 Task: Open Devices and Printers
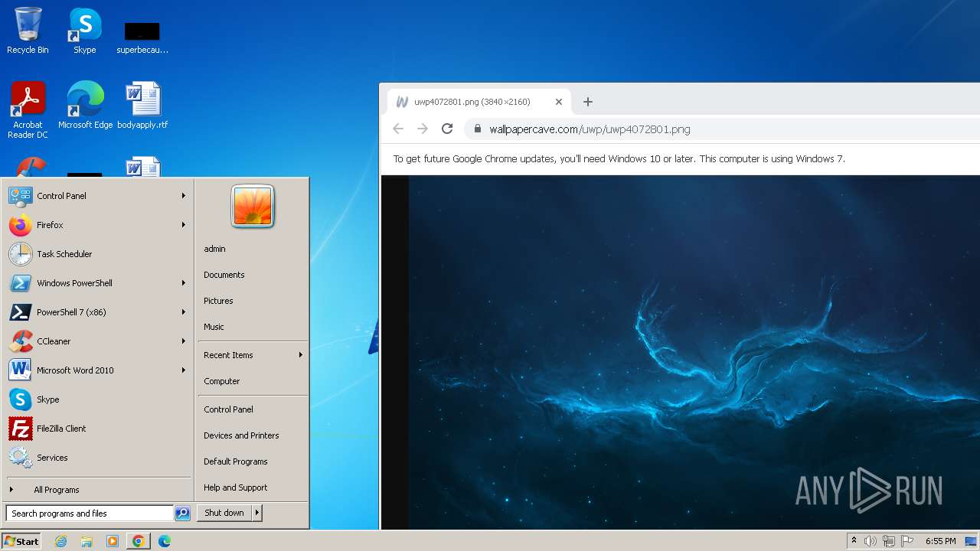coord(253,435)
